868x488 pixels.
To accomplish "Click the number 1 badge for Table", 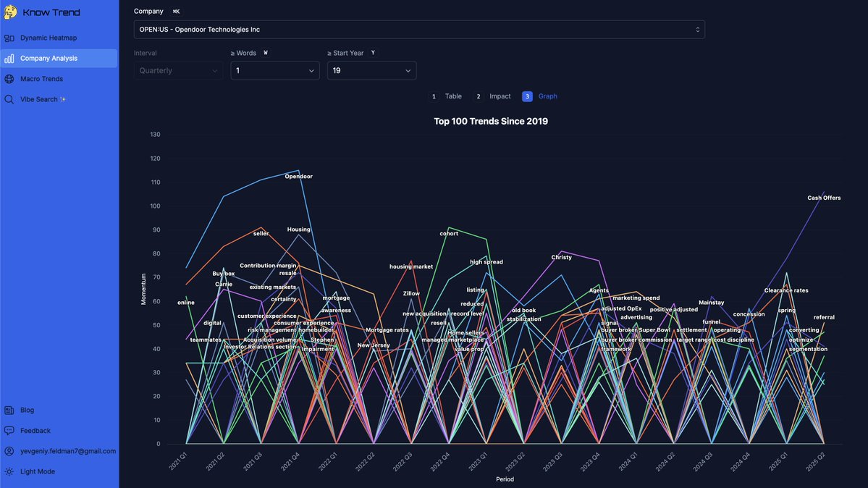I will tap(434, 96).
